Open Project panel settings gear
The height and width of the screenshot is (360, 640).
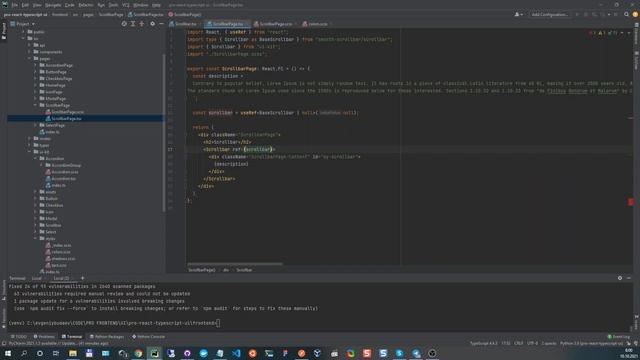point(152,24)
